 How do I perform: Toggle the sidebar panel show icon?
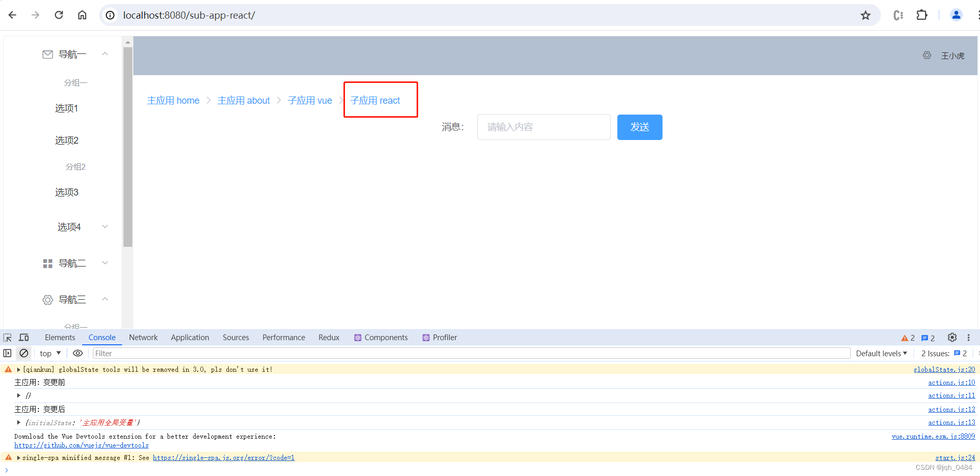click(7, 353)
